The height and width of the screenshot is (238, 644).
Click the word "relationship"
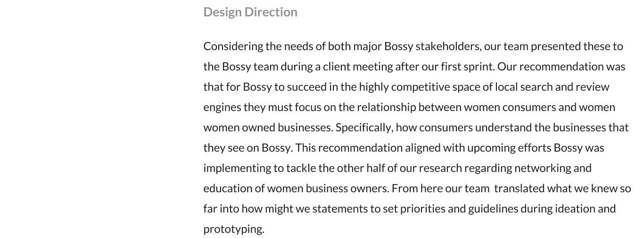[x=386, y=108]
